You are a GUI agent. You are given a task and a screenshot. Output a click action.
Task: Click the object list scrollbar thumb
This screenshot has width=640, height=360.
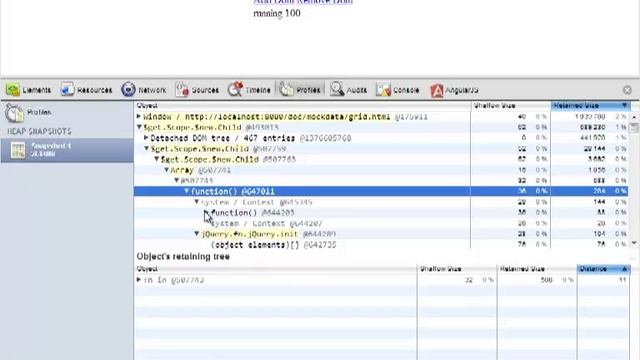[634, 128]
